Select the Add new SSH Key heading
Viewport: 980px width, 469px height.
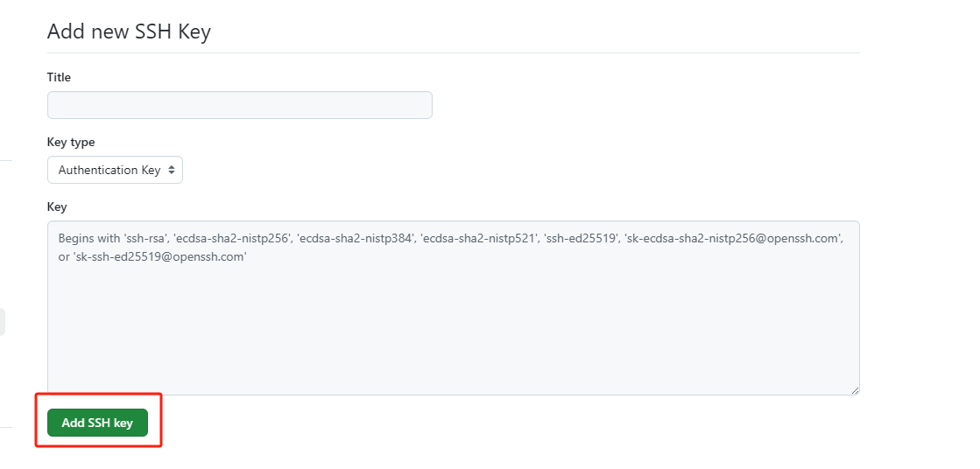pos(129,31)
